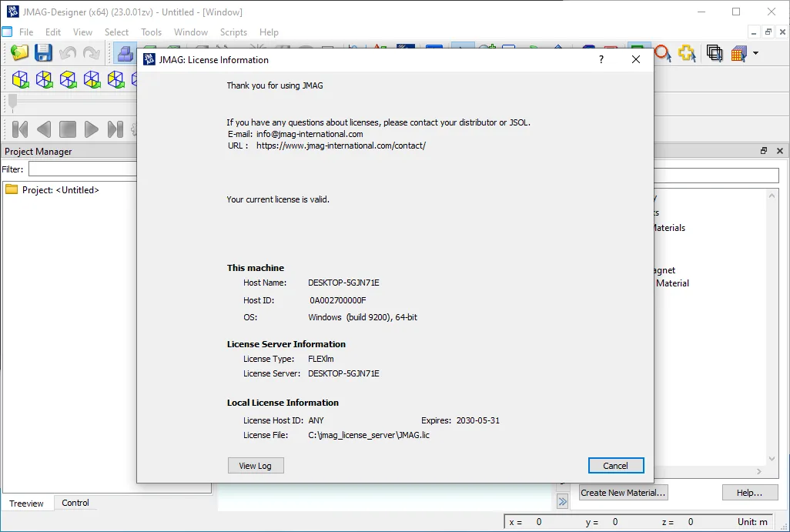The image size is (790, 532).
Task: Click the document icon left of File menu
Action: 7,32
